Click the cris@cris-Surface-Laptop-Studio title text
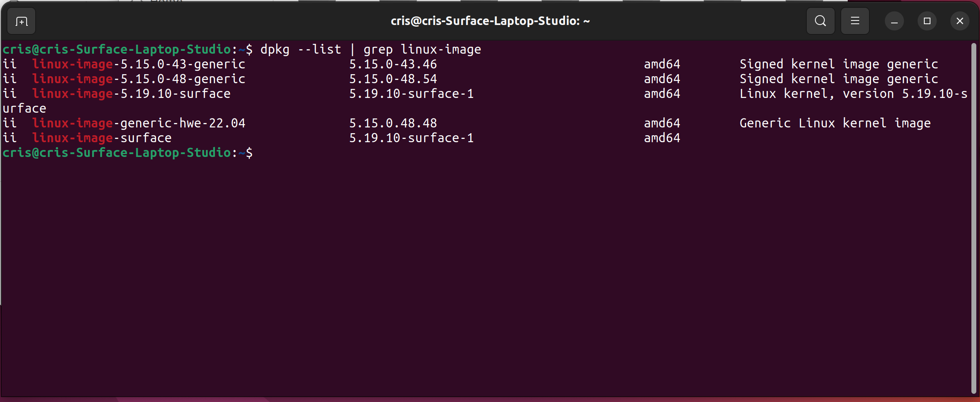The height and width of the screenshot is (402, 980). click(x=490, y=21)
